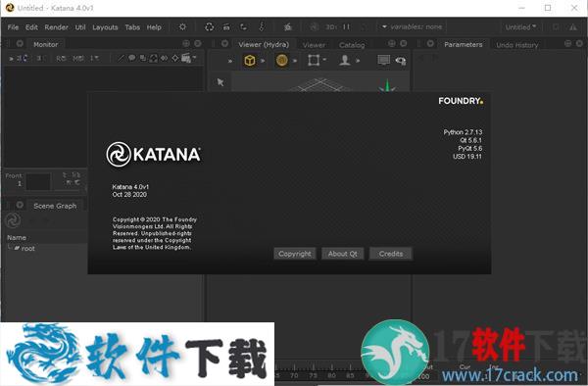588x386 pixels.
Task: Toggle the 3D render mode indicator
Action: pos(331,27)
